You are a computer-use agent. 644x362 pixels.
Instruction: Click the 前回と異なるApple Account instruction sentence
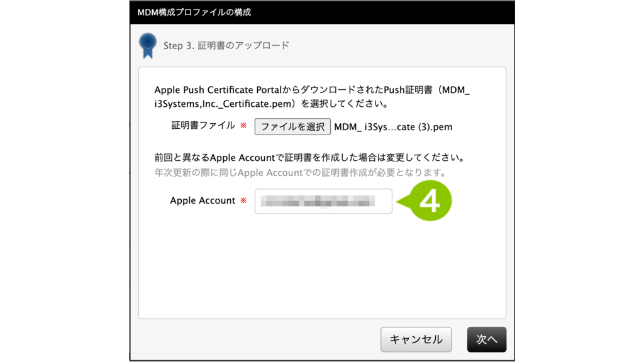pos(310,158)
